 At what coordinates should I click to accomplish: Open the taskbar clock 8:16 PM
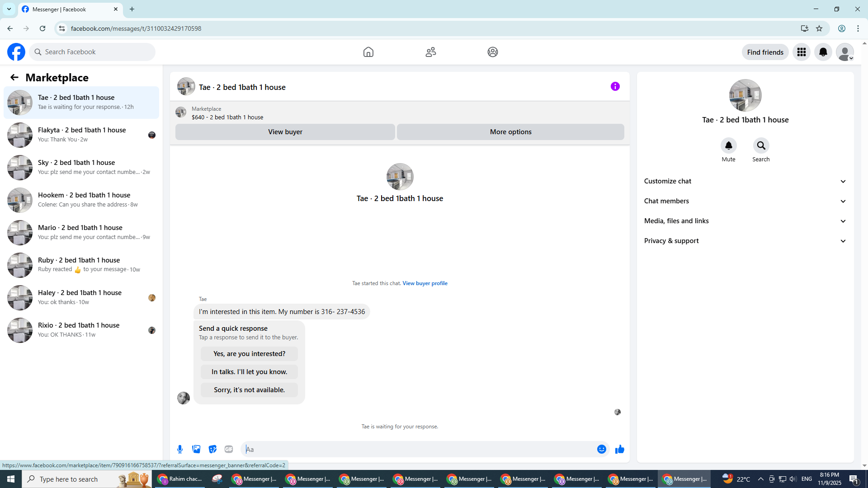point(829,479)
